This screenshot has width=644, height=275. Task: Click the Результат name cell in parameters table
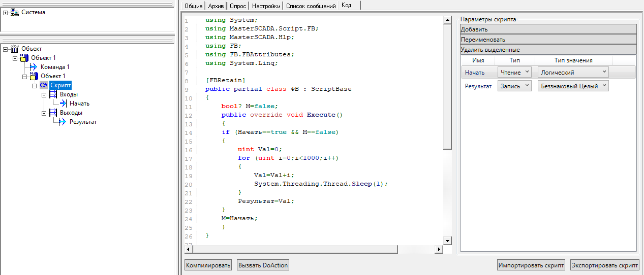pos(478,86)
